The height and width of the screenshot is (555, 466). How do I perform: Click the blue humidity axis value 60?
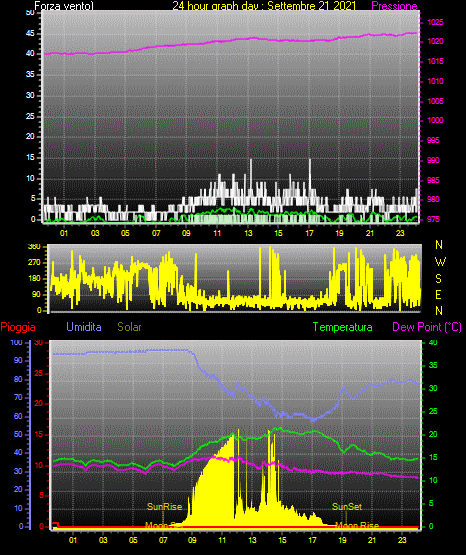pyautogui.click(x=18, y=417)
